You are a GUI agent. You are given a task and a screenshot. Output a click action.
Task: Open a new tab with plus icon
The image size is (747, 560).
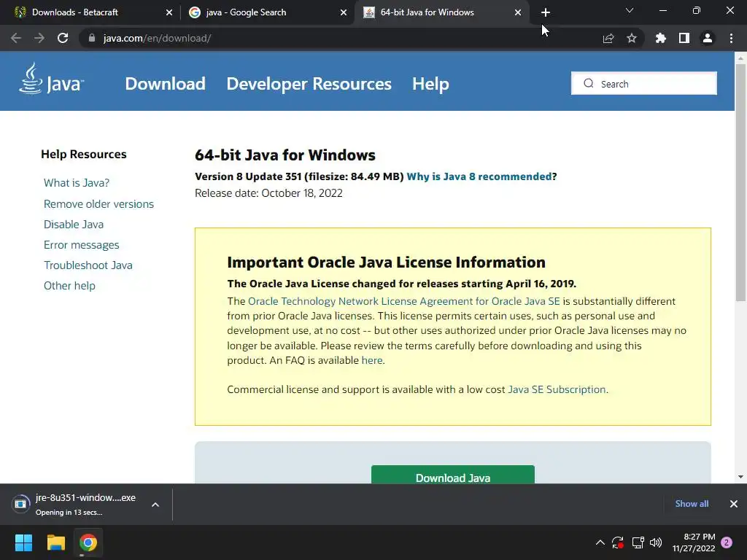[x=546, y=12]
